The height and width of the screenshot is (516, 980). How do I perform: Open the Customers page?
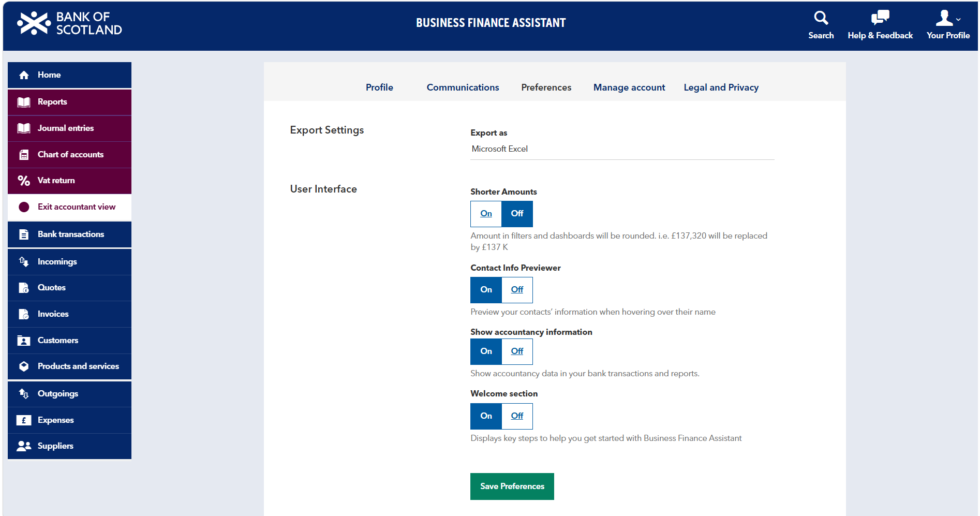pyautogui.click(x=69, y=341)
